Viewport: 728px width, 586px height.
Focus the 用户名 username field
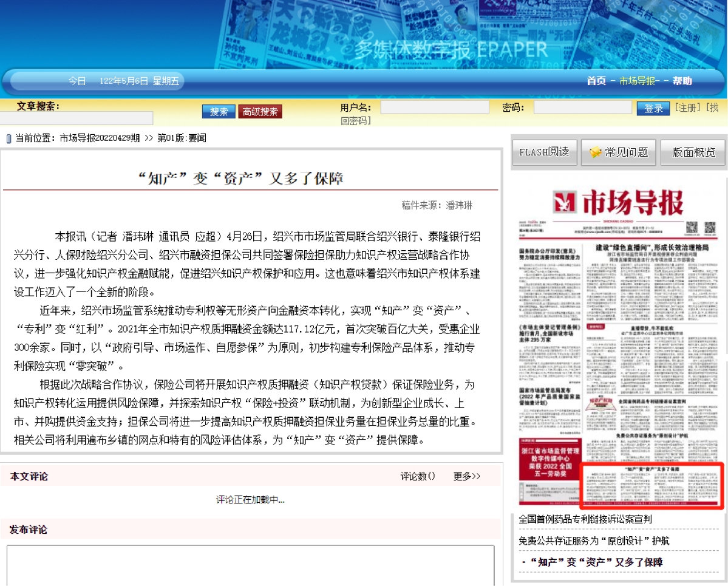[435, 107]
